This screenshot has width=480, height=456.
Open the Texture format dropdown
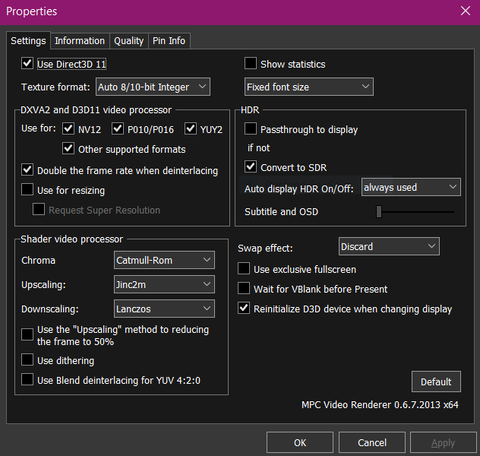pyautogui.click(x=153, y=87)
